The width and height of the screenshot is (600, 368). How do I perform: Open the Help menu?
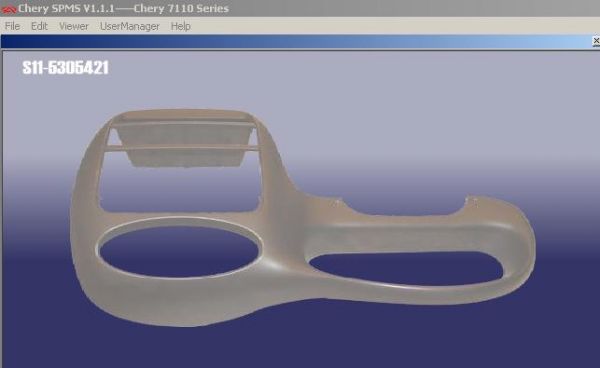[181, 26]
